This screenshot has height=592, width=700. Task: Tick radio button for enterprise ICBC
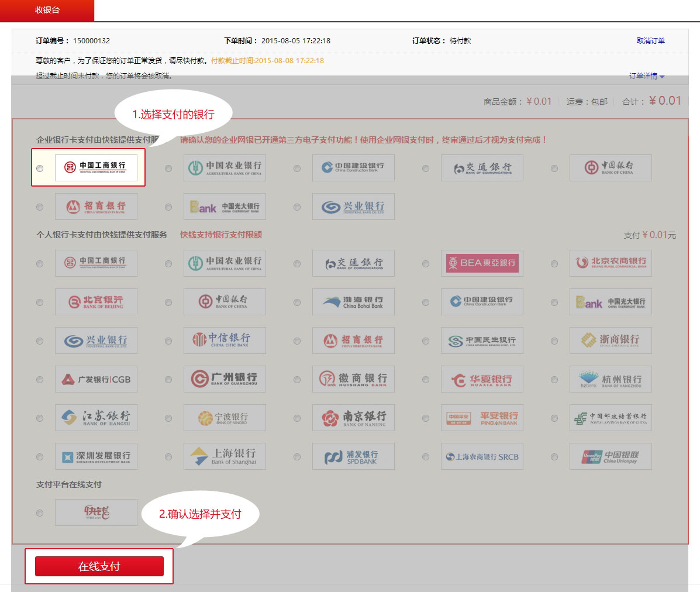(x=40, y=168)
